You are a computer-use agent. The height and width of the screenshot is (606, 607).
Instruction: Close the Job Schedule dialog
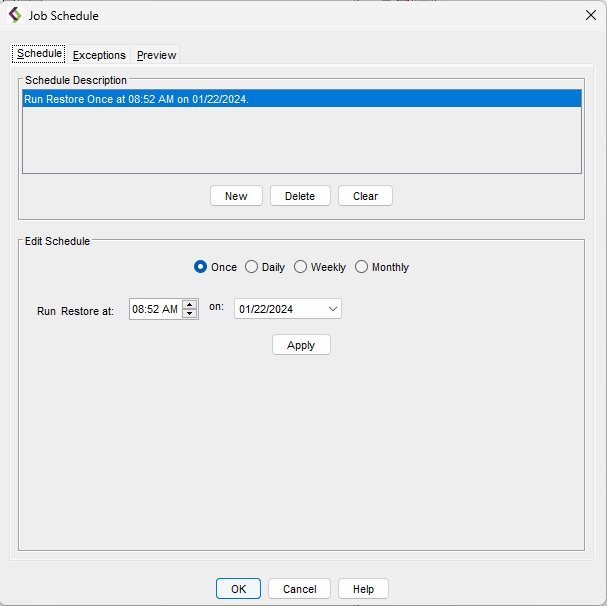coord(590,16)
